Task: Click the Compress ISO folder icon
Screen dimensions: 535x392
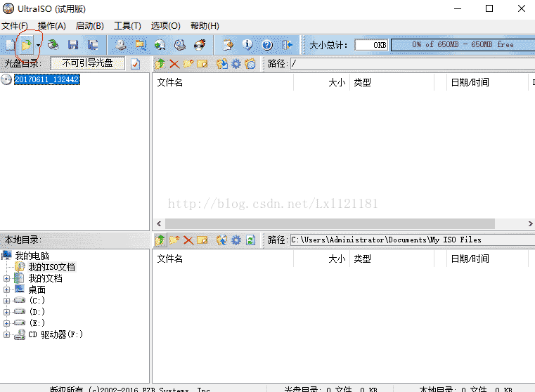Action: click(140, 45)
